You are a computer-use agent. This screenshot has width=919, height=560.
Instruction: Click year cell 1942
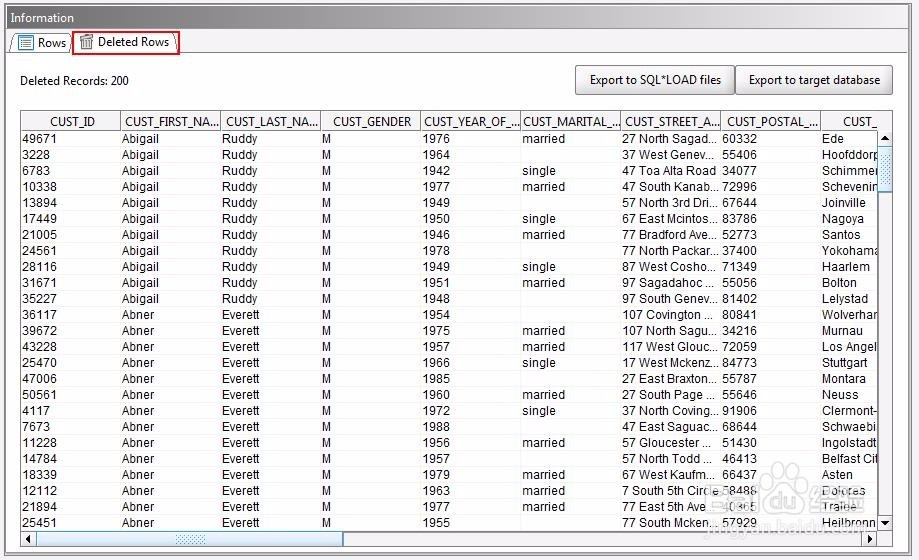(x=471, y=171)
